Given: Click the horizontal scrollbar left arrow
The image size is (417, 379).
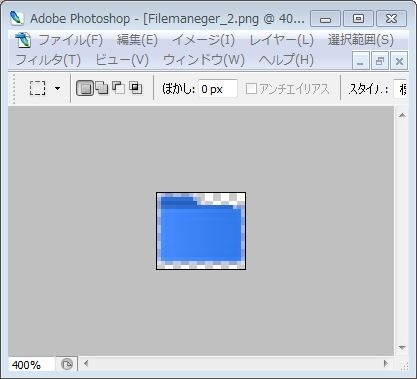Looking at the screenshot, I should coord(86,363).
